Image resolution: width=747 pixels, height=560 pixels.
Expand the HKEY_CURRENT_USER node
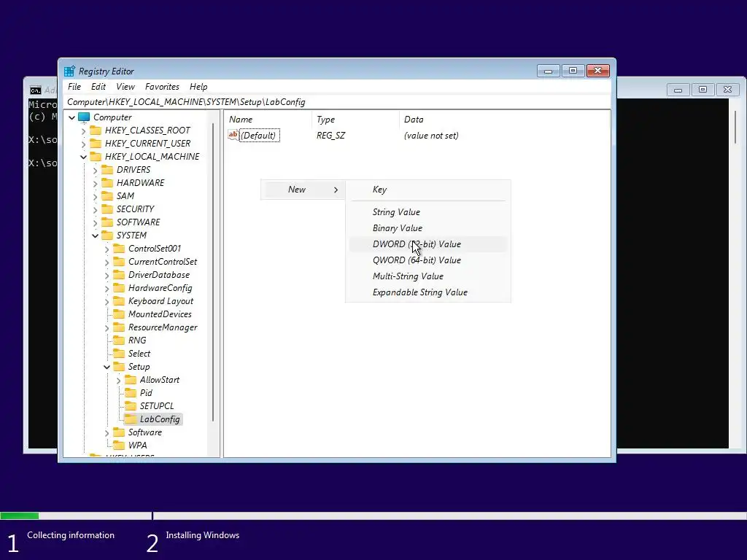[84, 144]
